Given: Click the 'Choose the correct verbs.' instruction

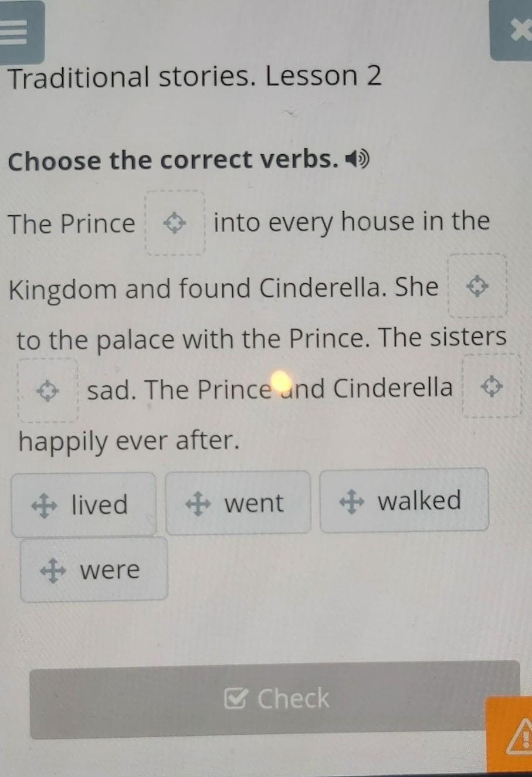Looking at the screenshot, I should [174, 160].
